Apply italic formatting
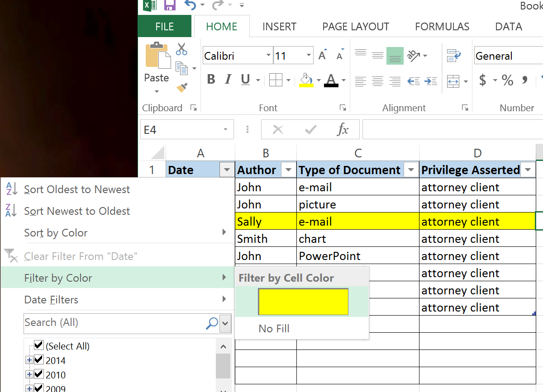This screenshot has height=392, width=543. pyautogui.click(x=228, y=79)
